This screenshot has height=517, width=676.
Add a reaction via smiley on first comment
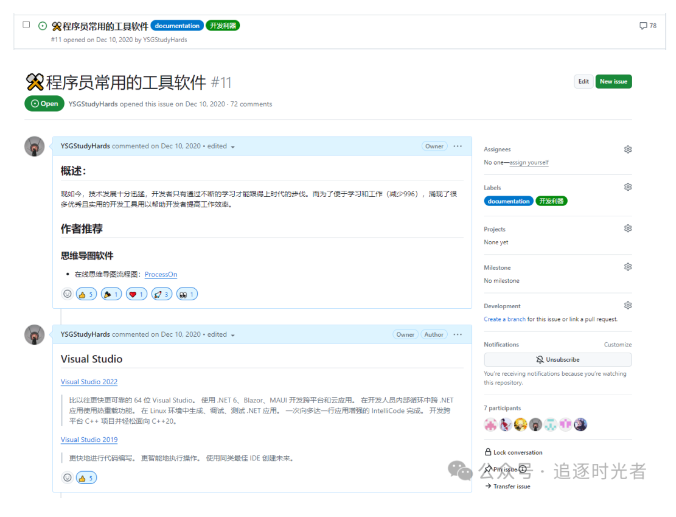pos(68,294)
